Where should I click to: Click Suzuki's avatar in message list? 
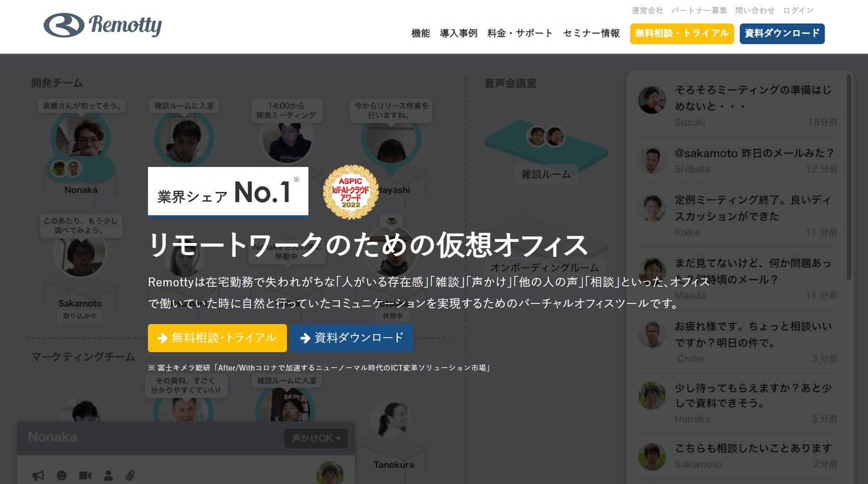pyautogui.click(x=651, y=100)
